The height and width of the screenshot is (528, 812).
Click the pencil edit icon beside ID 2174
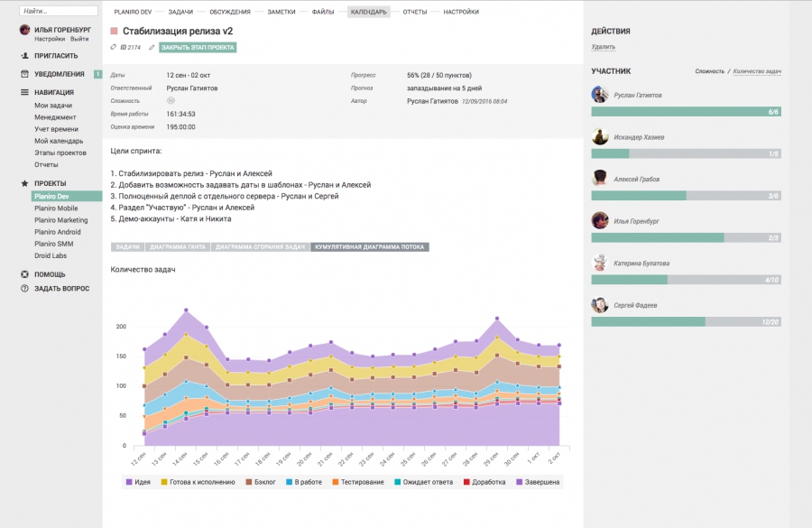click(152, 47)
